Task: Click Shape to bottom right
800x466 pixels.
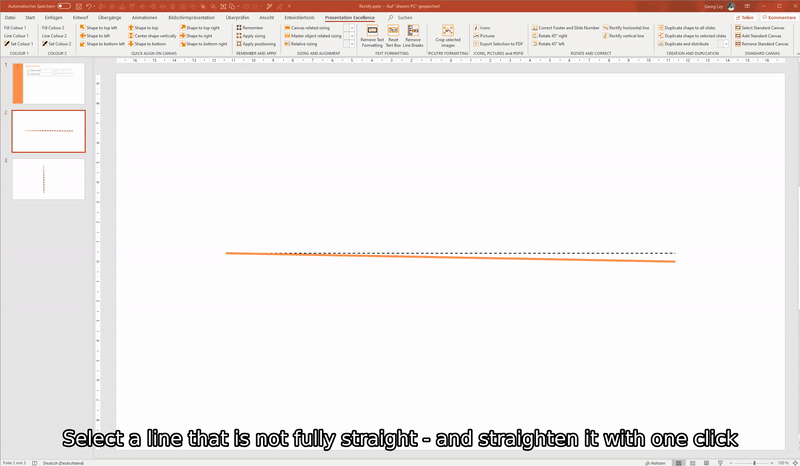Action: point(204,44)
